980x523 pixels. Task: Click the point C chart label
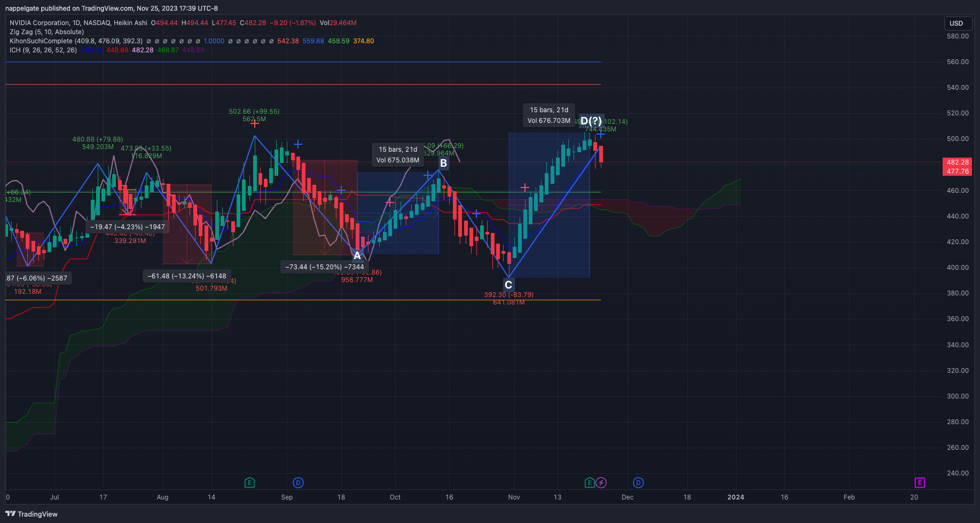click(x=508, y=285)
